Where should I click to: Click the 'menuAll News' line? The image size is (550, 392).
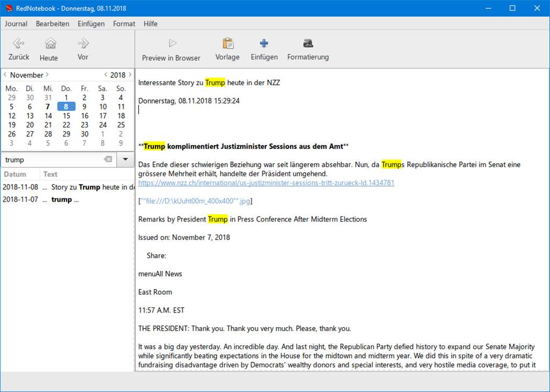[160, 273]
